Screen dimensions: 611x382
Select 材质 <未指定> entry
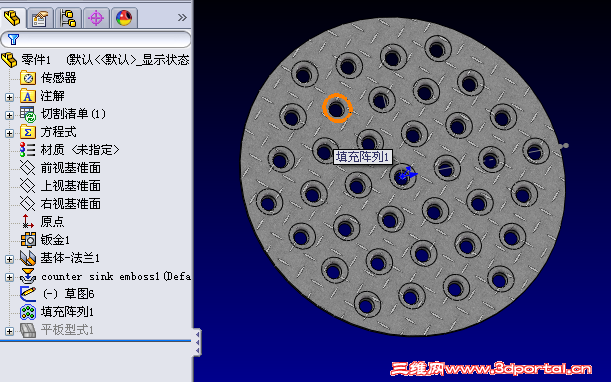pos(80,150)
